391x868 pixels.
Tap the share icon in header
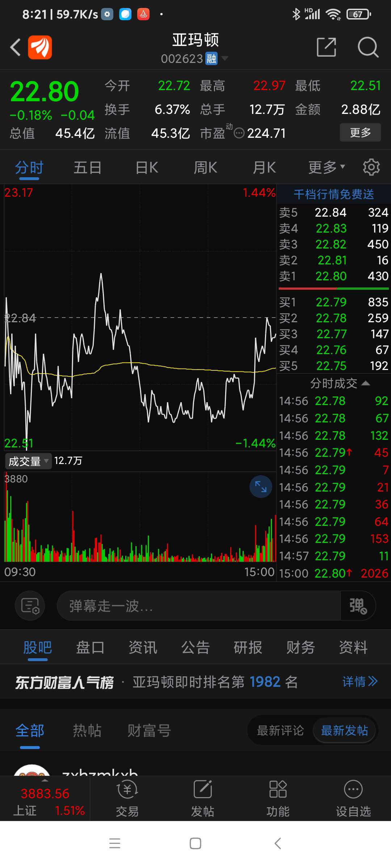click(x=326, y=47)
